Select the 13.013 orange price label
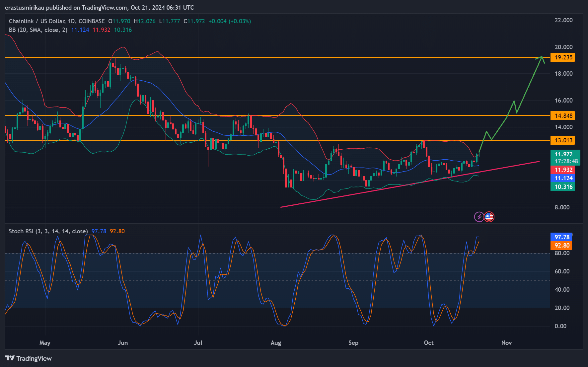The width and height of the screenshot is (588, 367). pos(563,140)
